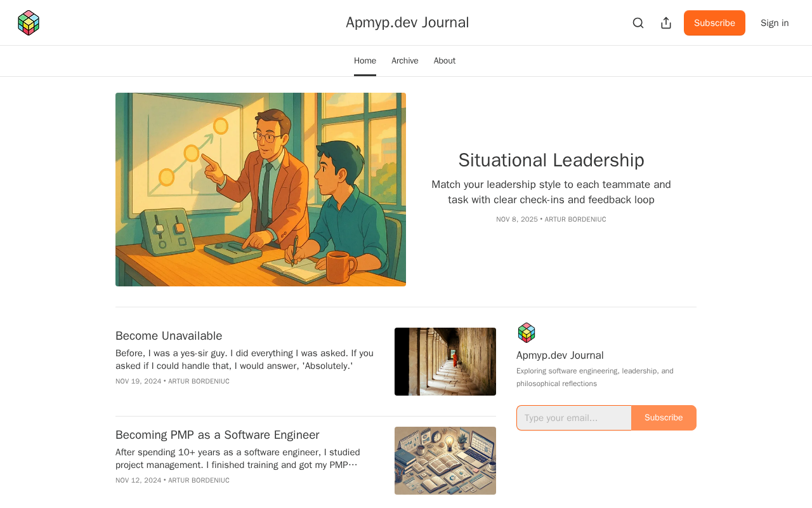Open the Situational Leadership article title

pos(551,160)
